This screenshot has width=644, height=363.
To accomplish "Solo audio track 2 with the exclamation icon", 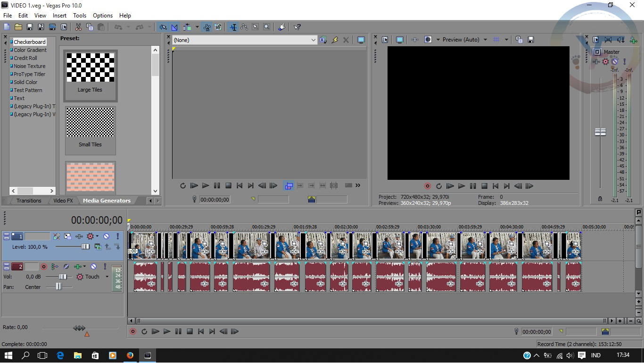I will pyautogui.click(x=105, y=267).
